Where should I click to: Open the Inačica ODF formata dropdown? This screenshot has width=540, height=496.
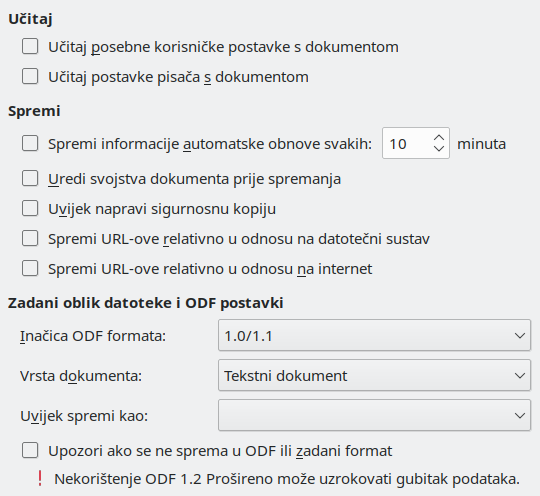click(374, 335)
